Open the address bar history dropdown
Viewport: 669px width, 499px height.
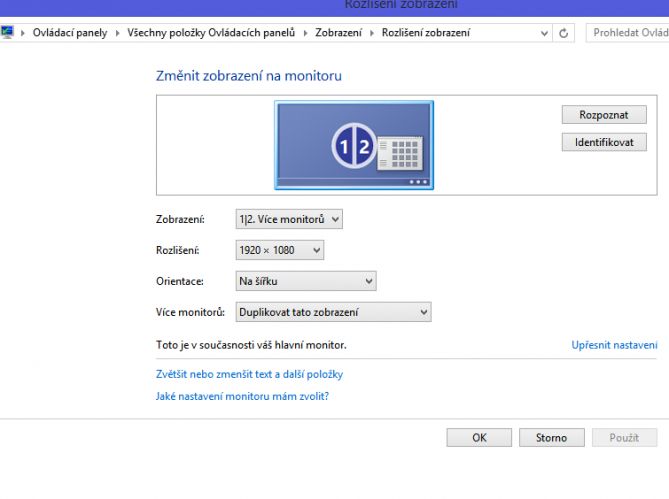click(x=544, y=33)
